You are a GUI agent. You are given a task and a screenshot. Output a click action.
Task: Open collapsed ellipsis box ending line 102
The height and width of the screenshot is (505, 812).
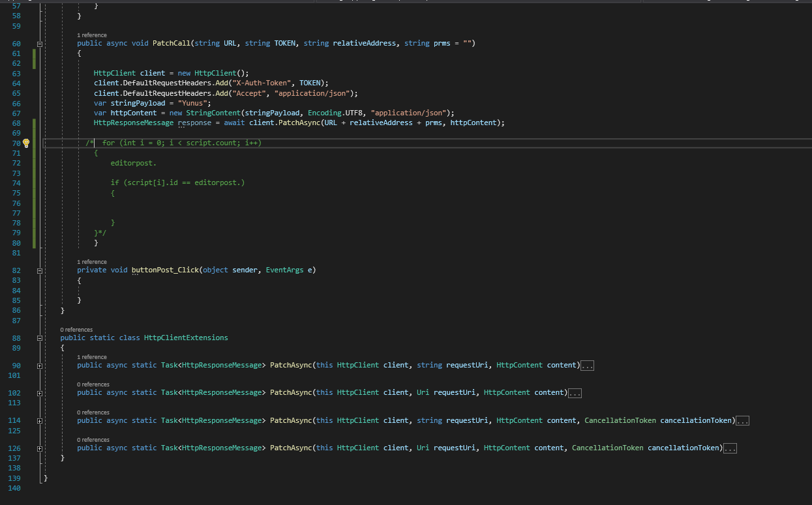tap(575, 393)
